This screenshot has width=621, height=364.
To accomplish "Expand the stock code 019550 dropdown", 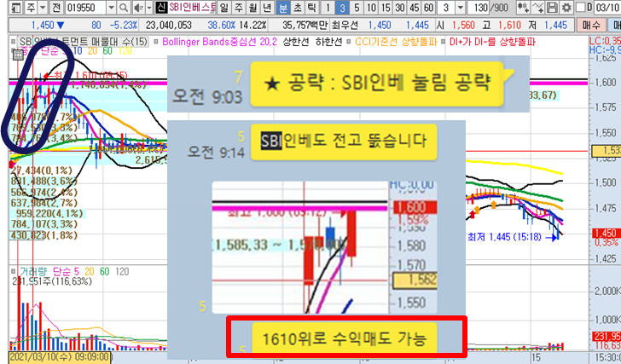I will click(x=111, y=7).
